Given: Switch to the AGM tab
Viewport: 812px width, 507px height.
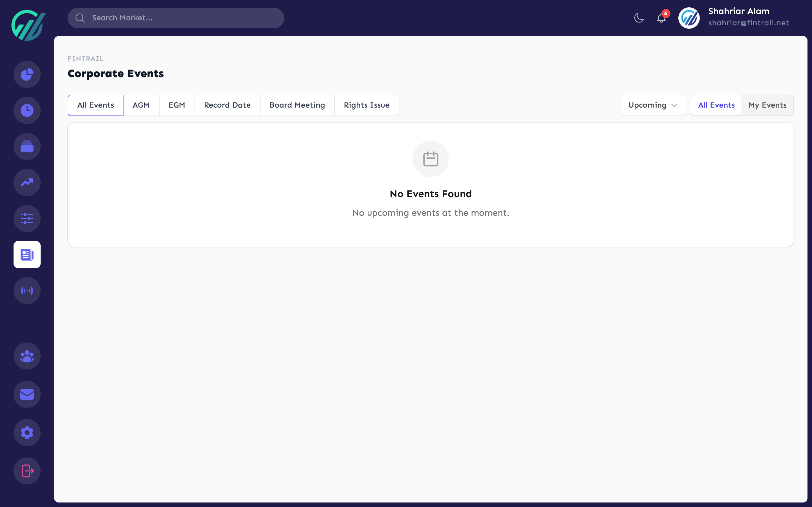Looking at the screenshot, I should [x=141, y=105].
